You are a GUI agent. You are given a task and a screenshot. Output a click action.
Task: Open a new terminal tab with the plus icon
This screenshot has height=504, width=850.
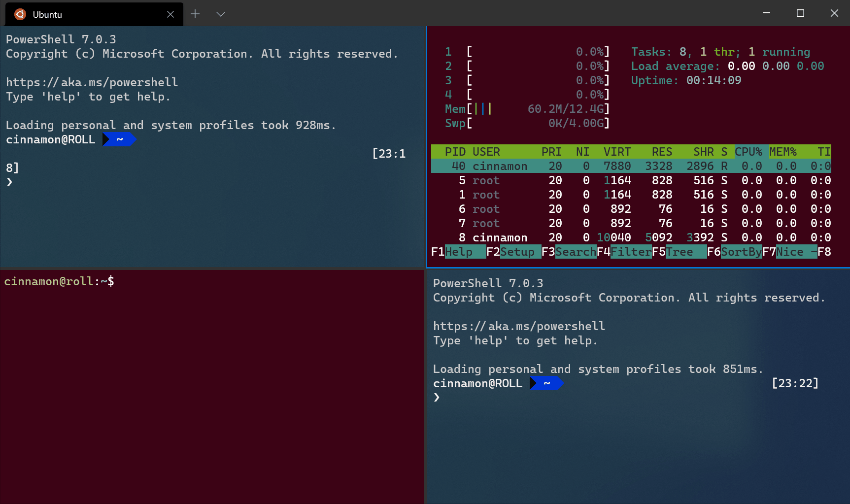click(x=195, y=14)
